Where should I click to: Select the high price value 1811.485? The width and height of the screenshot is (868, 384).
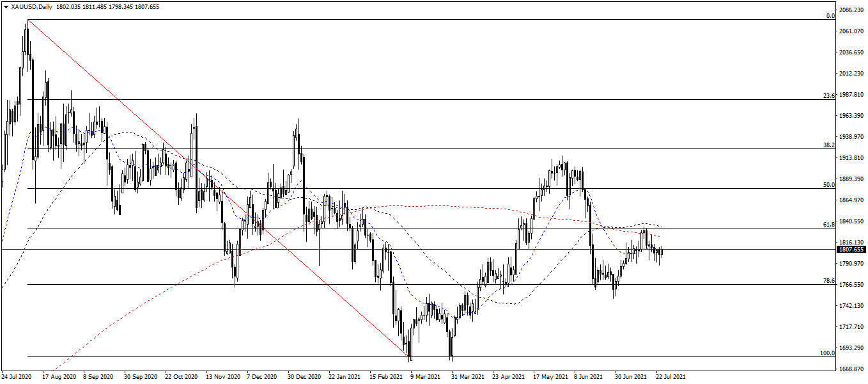[x=95, y=6]
